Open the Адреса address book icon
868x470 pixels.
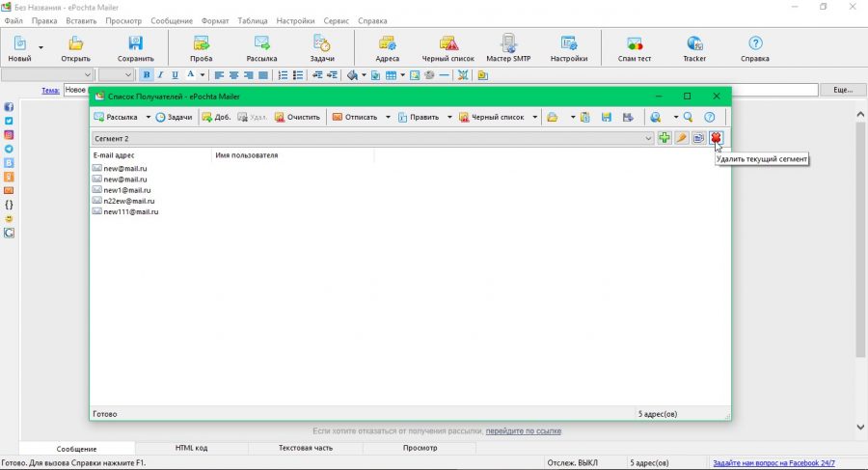(x=387, y=48)
